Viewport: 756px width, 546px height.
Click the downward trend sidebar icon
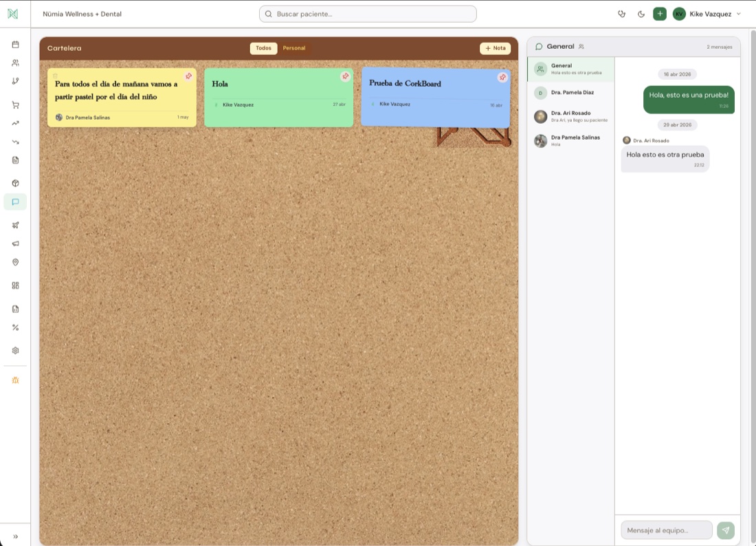point(15,142)
